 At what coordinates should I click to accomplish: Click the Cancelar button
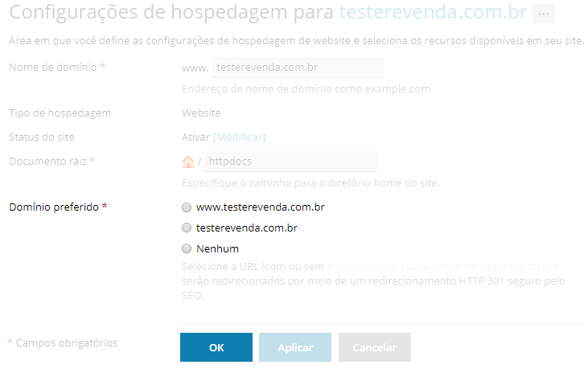click(x=375, y=347)
